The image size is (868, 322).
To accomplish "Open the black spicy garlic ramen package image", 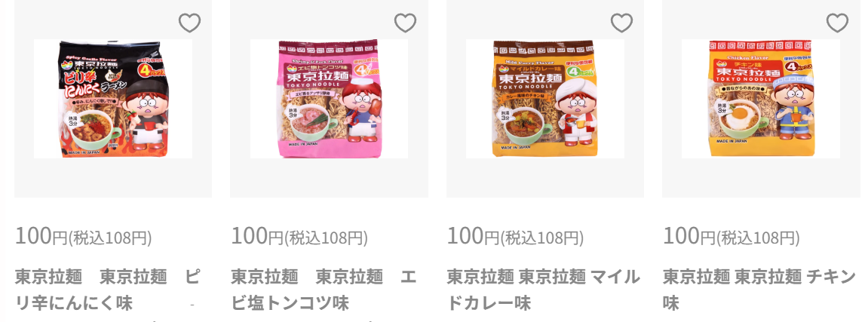I will click(113, 99).
